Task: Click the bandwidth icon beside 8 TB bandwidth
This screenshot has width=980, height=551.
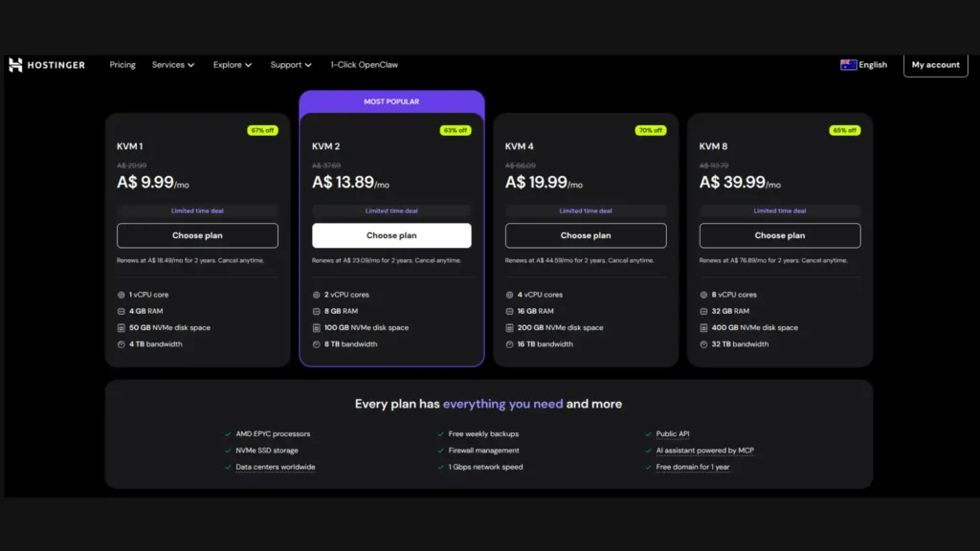Action: 316,344
